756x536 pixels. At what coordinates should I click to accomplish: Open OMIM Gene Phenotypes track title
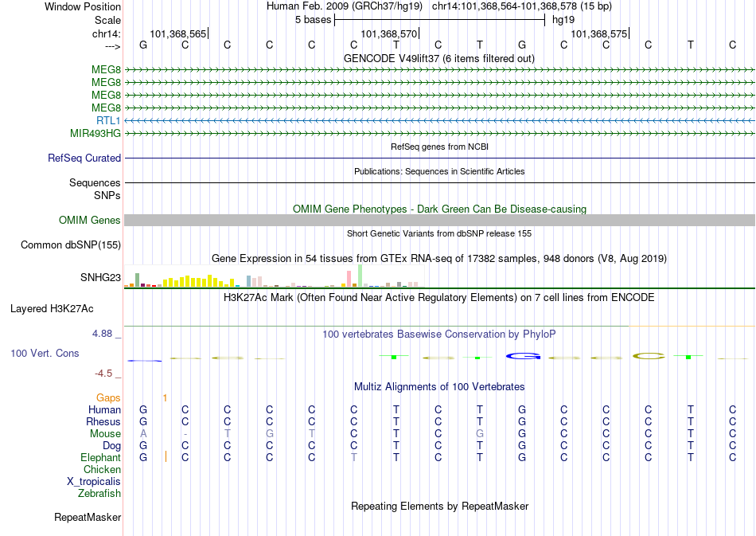click(x=440, y=209)
